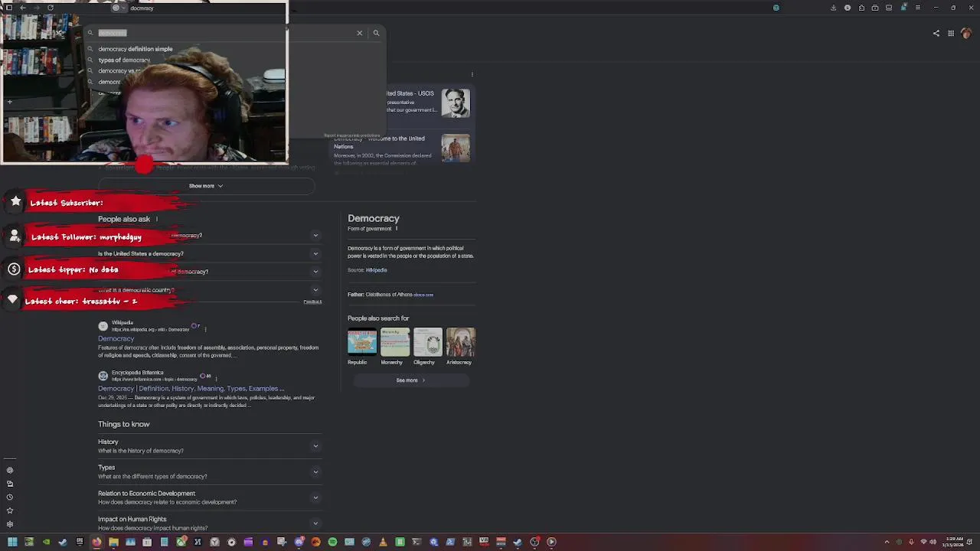Open the Google apps grid
Screen dimensions: 980x551
tap(951, 33)
